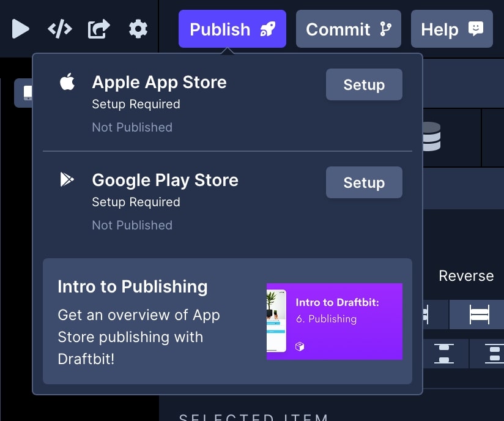
Task: Click the share/export icon
Action: [98, 29]
